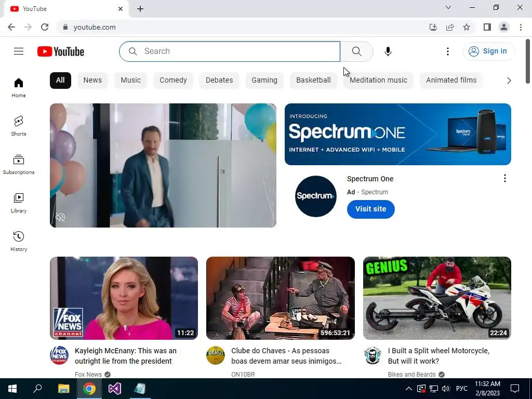The width and height of the screenshot is (532, 399).
Task: Select the News filter chip
Action: click(92, 80)
